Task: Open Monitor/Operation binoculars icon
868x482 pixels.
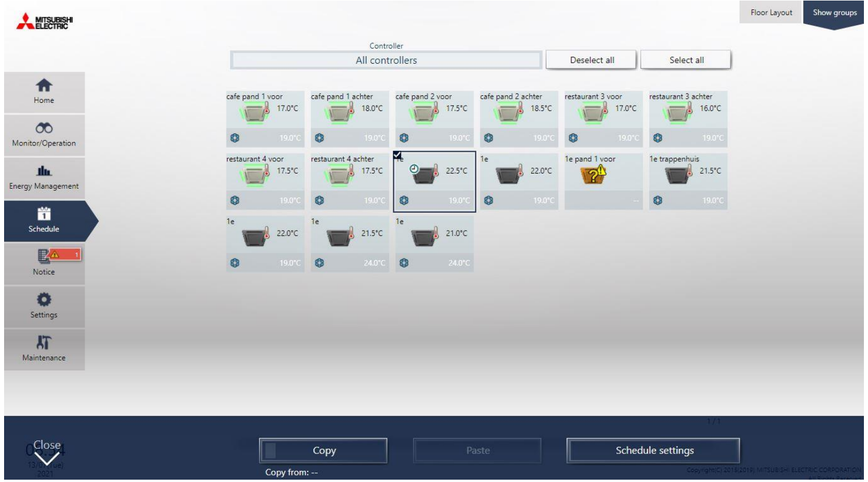Action: point(44,129)
